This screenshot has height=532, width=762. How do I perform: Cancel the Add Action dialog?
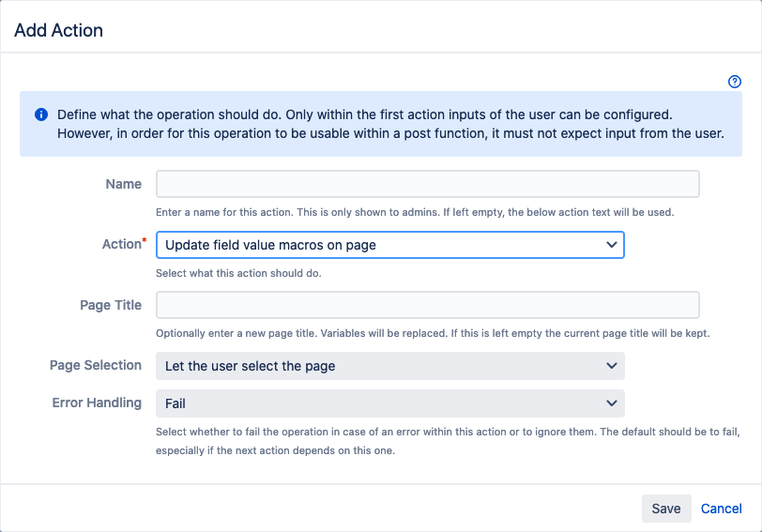coord(721,509)
